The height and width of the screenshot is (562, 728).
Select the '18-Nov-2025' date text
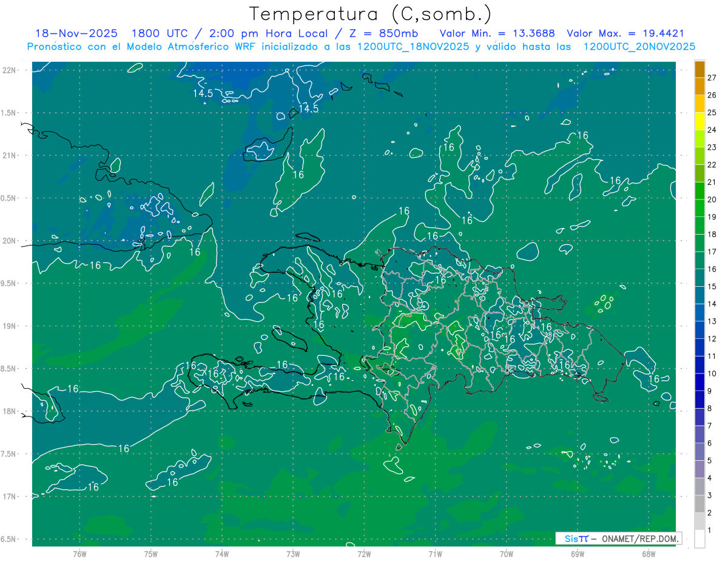pos(76,34)
